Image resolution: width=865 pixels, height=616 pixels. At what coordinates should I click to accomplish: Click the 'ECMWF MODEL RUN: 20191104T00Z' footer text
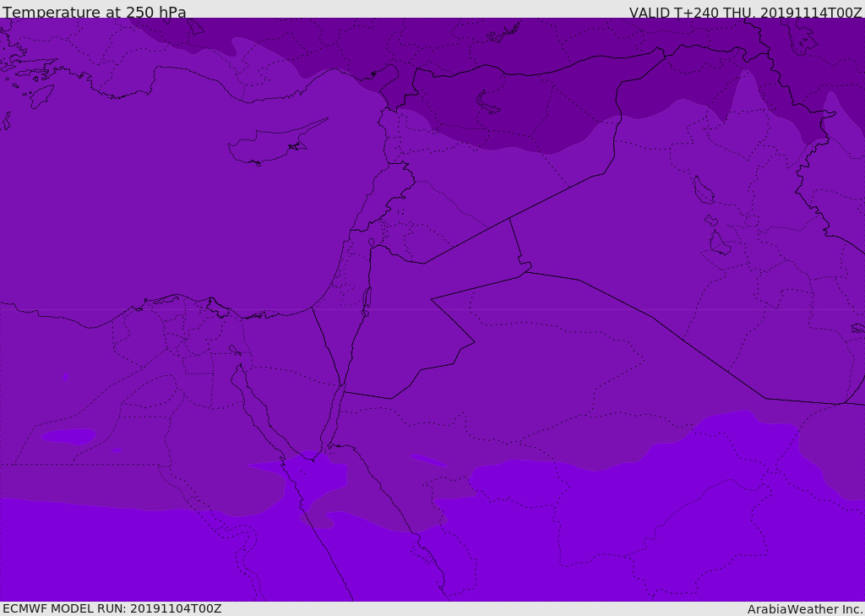[x=112, y=608]
